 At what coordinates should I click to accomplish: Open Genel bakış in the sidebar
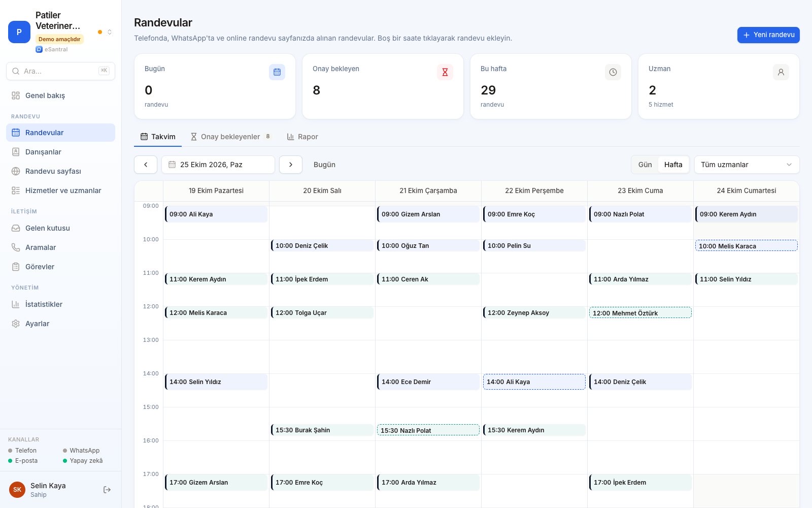click(60, 96)
